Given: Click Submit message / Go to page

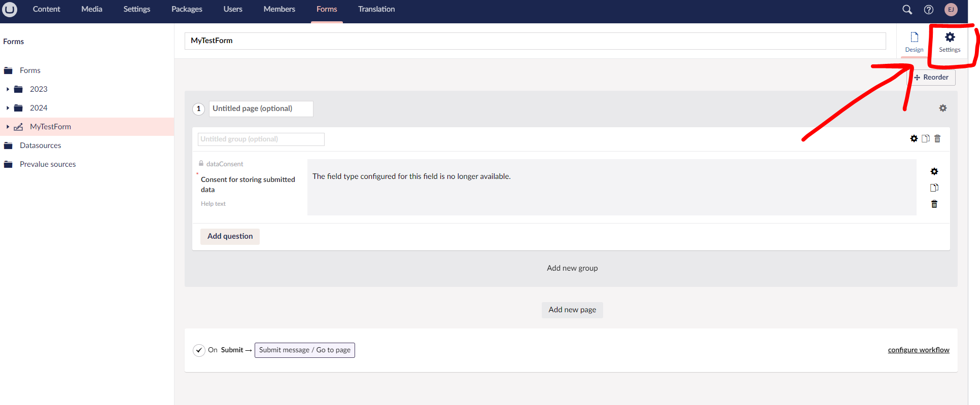Looking at the screenshot, I should point(305,350).
